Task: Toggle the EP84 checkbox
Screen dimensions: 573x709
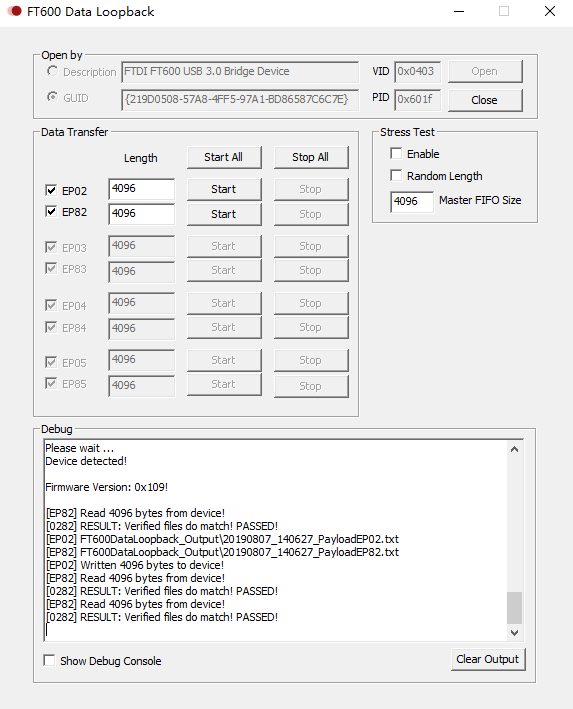Action: tap(51, 327)
